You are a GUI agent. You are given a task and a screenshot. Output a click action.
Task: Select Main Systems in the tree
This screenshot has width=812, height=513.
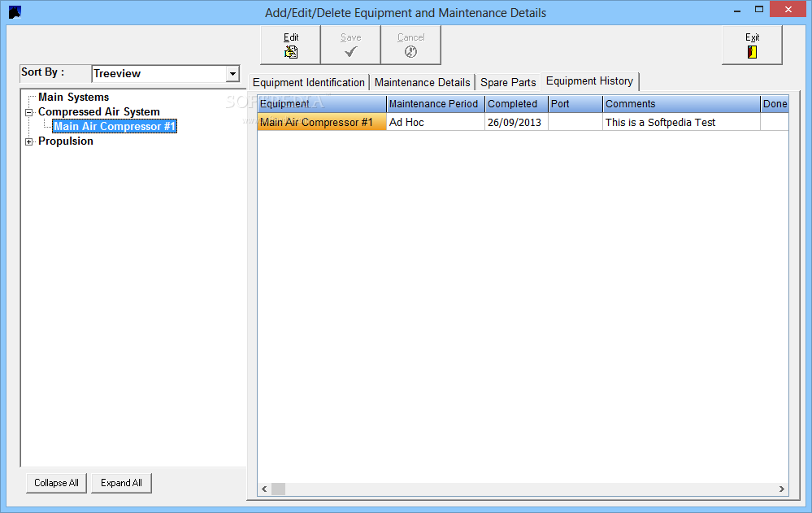click(73, 98)
